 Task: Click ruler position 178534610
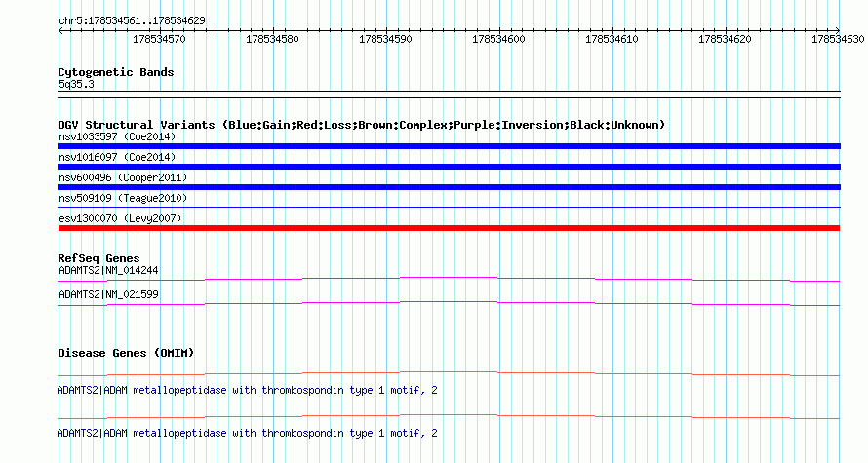click(x=612, y=39)
